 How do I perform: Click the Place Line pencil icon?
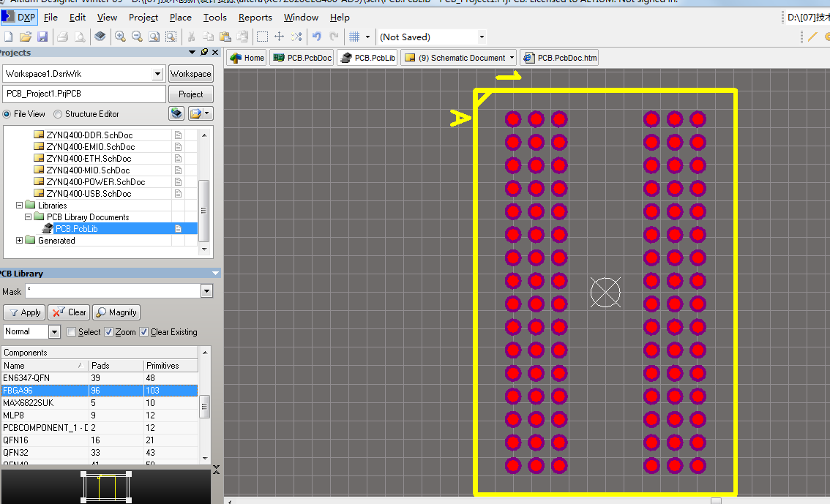(812, 37)
